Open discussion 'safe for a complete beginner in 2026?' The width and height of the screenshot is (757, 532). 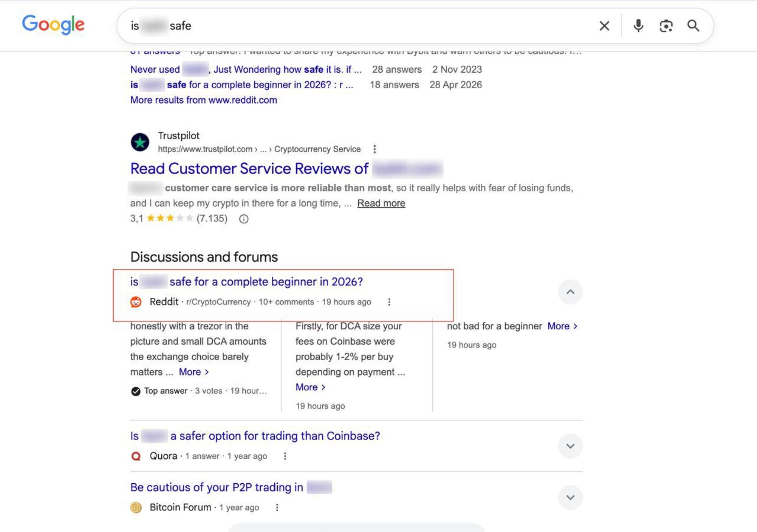click(x=246, y=282)
